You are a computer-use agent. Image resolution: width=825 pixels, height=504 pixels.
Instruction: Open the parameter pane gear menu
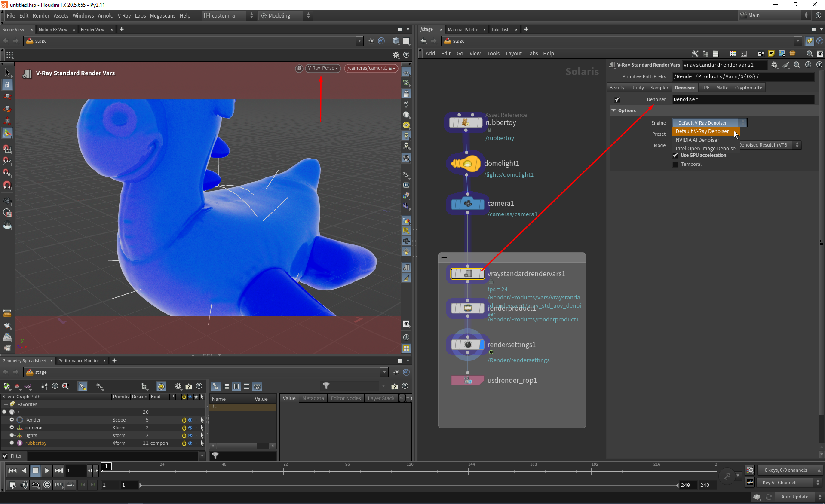pos(774,65)
